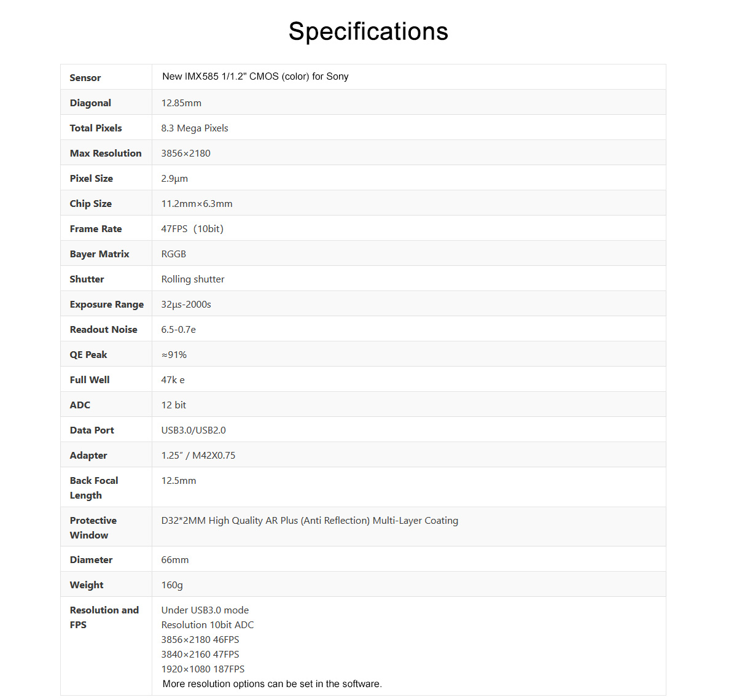Select the IMX585 CMOS sensor description text
The image size is (737, 700).
(255, 77)
